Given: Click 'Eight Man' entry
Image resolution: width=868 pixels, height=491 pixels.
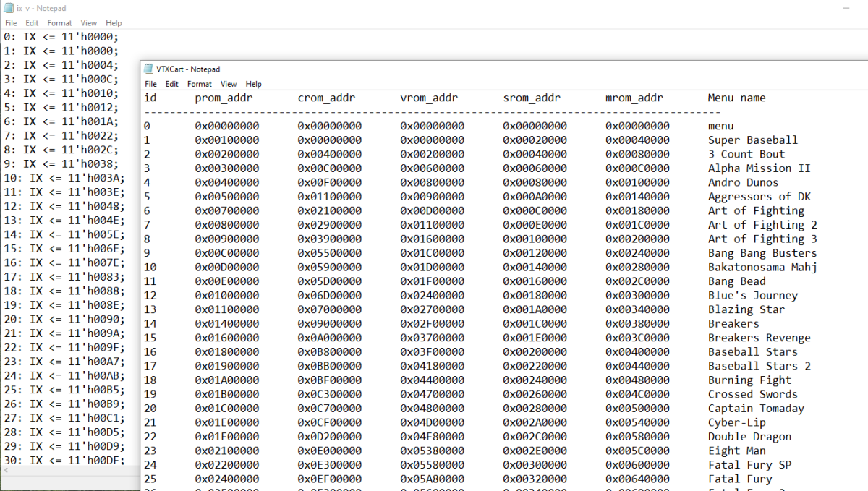Looking at the screenshot, I should (x=737, y=451).
